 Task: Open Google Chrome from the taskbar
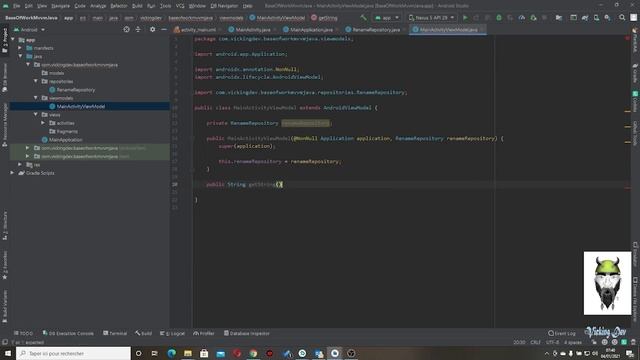click(x=253, y=353)
